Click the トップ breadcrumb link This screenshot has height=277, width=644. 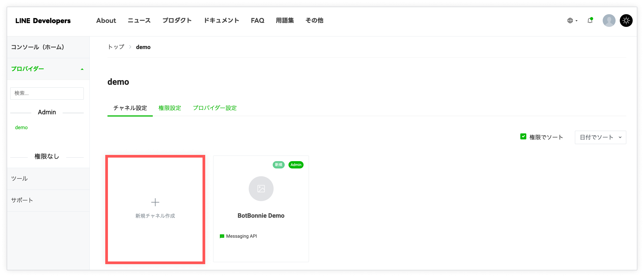[116, 47]
